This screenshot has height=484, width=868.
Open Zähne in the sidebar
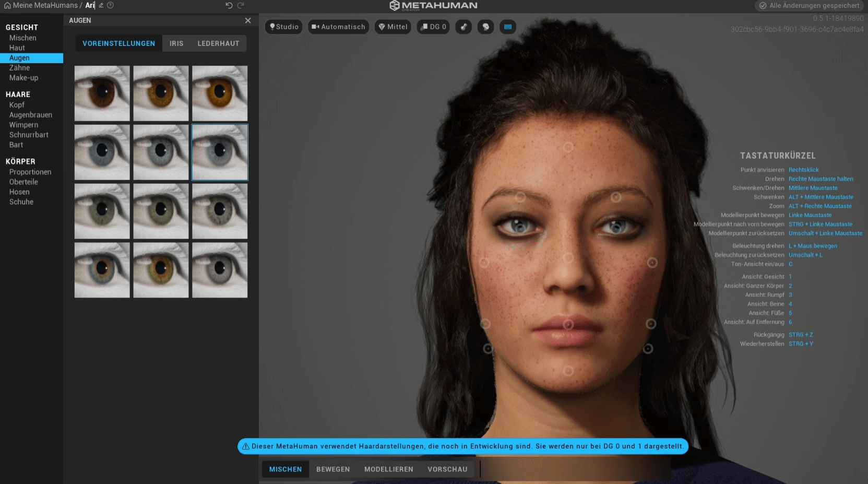point(19,68)
